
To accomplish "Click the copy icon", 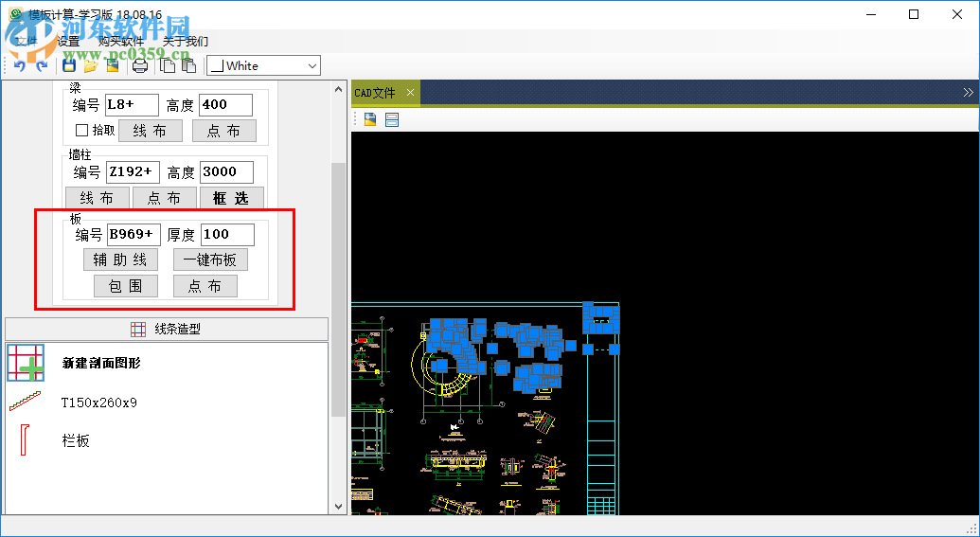I will click(168, 65).
